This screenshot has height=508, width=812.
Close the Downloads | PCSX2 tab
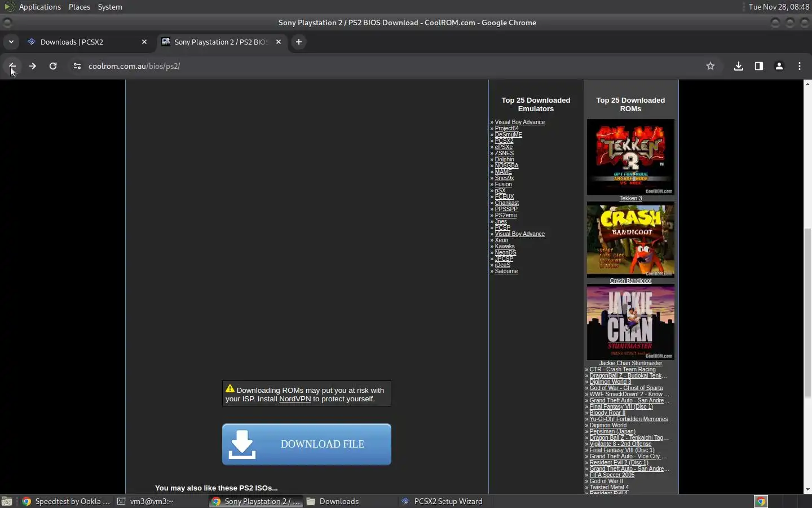click(144, 42)
